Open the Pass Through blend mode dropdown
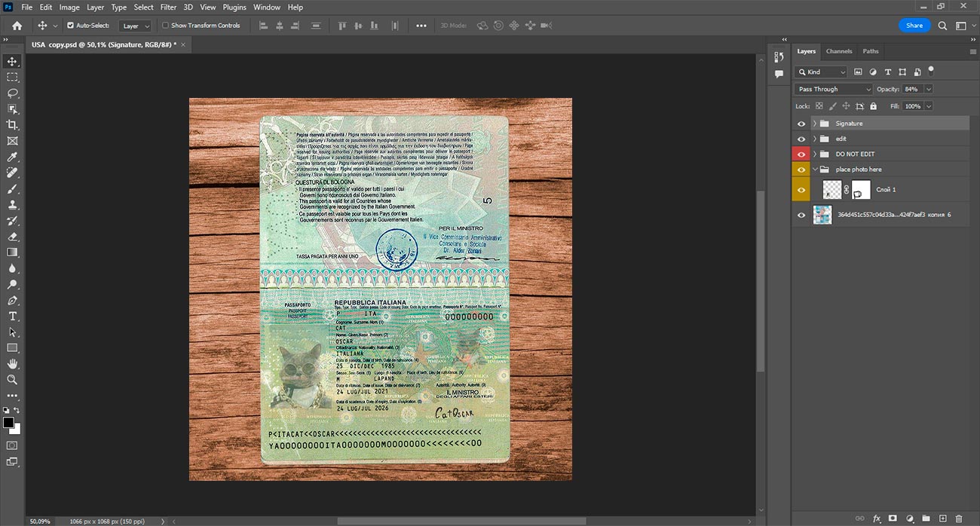Screen dimensions: 980x526 pyautogui.click(x=833, y=89)
